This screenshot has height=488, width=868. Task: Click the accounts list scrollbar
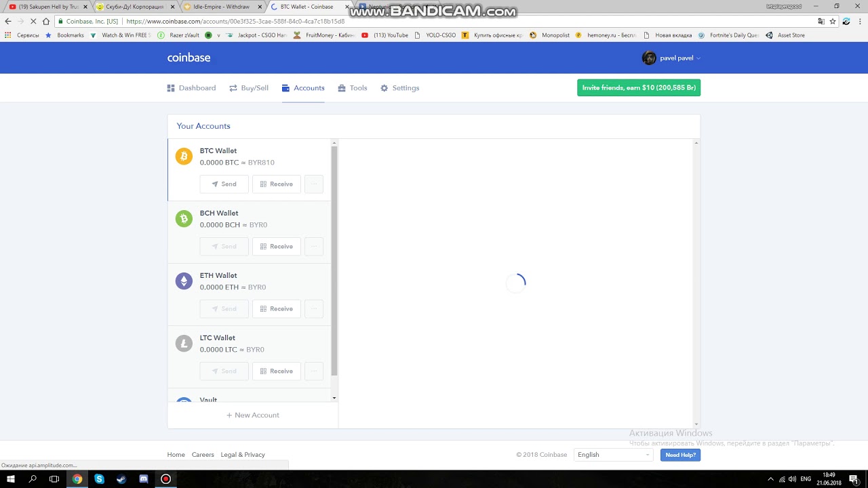coord(334,261)
